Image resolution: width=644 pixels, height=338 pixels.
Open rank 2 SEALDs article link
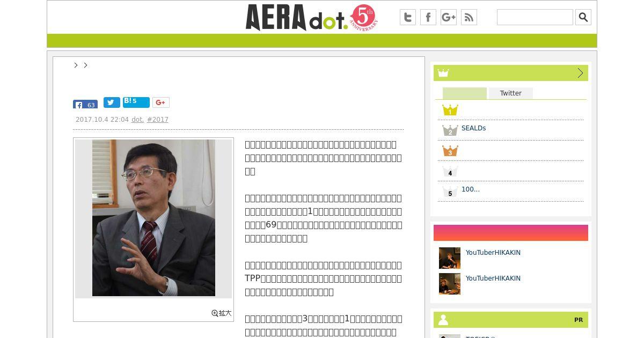click(x=473, y=128)
